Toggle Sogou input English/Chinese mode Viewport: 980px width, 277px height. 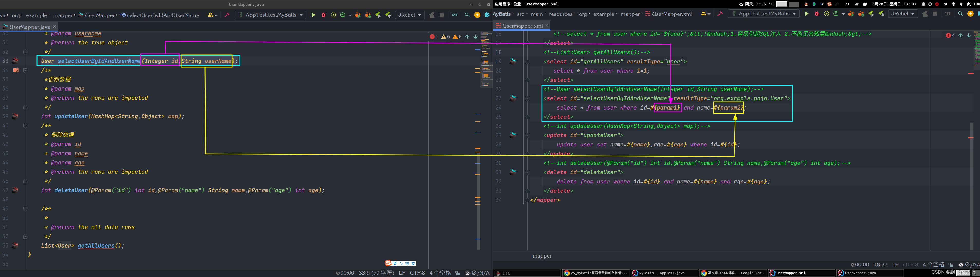pos(395,263)
